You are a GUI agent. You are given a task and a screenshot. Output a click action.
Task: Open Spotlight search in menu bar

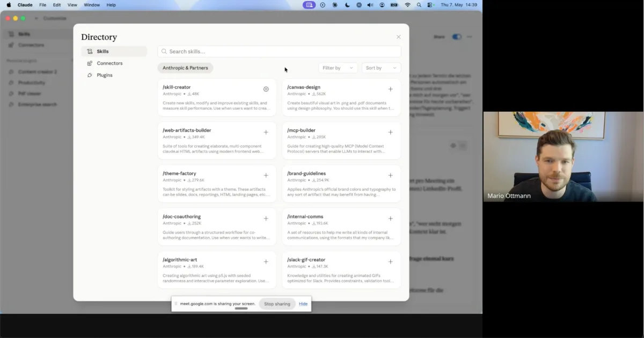tap(419, 5)
